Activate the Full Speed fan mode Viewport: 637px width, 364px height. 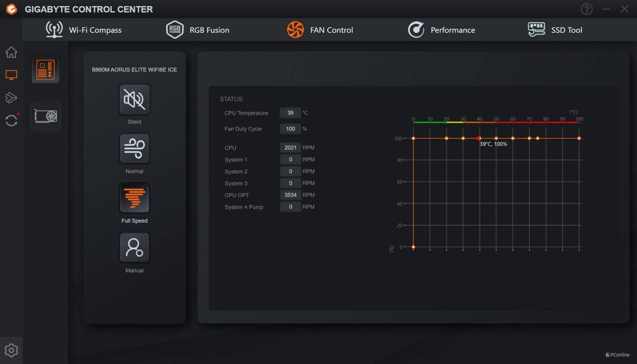click(x=134, y=198)
